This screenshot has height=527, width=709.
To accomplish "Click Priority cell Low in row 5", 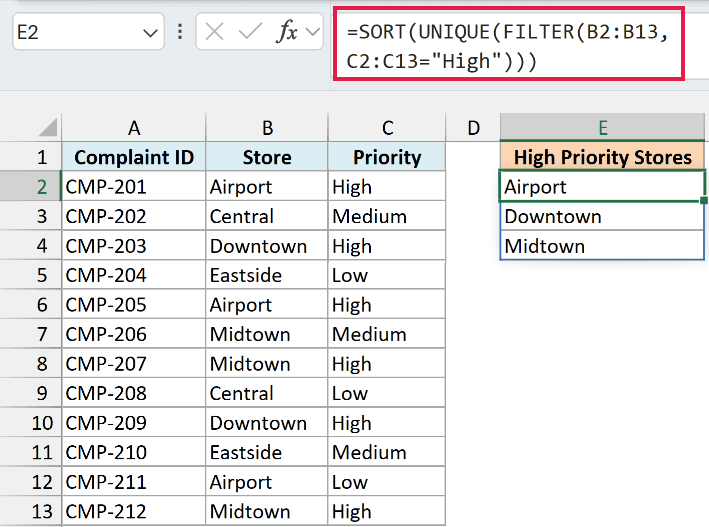I will (x=387, y=275).
